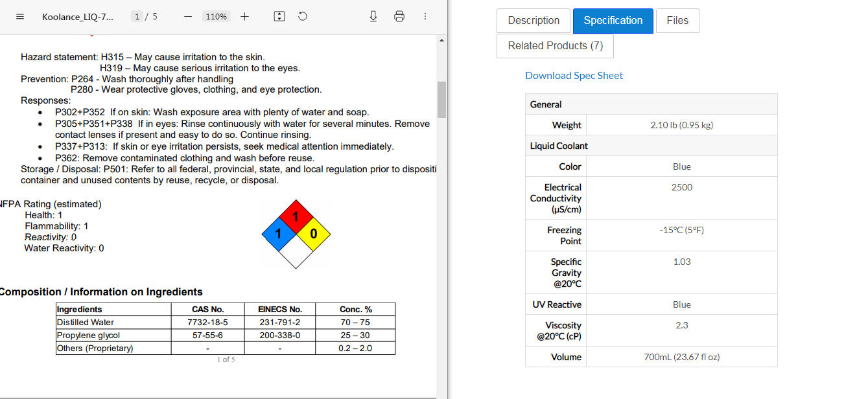Click the fit to page icon

[279, 17]
